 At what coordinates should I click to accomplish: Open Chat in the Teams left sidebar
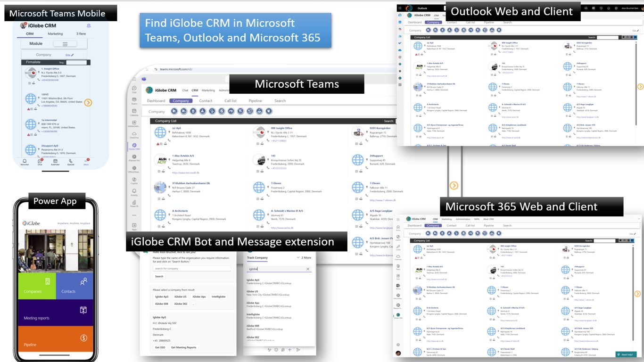pyautogui.click(x=134, y=89)
